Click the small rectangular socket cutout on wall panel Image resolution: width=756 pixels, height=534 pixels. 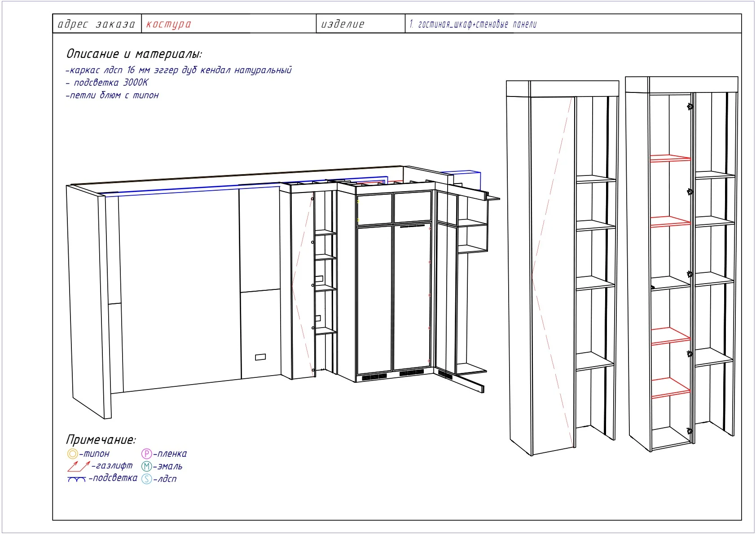pos(260,357)
